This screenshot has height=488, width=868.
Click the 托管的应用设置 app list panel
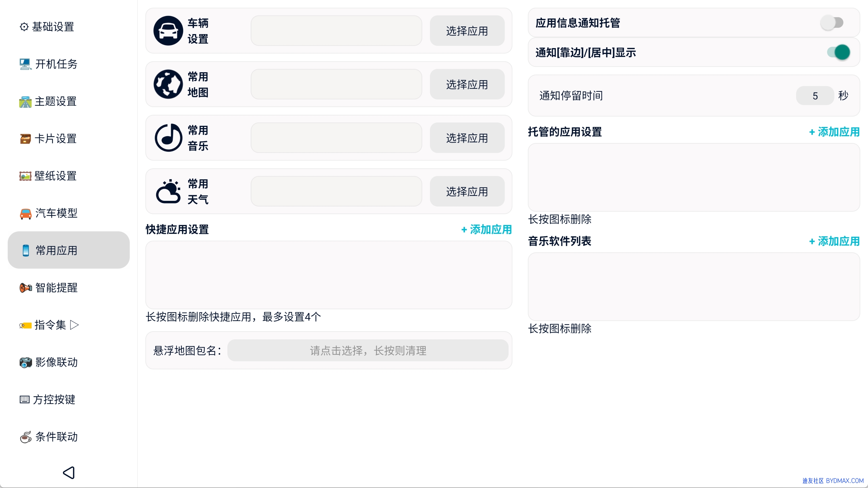tap(694, 178)
